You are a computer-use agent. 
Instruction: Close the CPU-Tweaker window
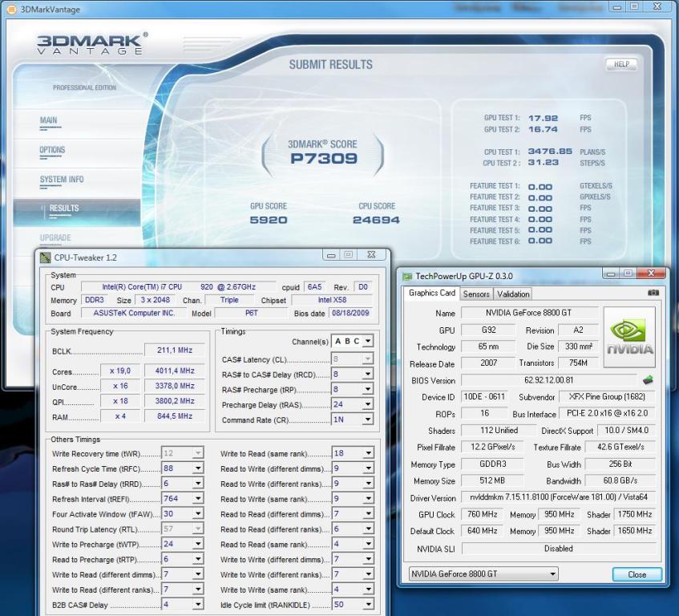tap(371, 255)
